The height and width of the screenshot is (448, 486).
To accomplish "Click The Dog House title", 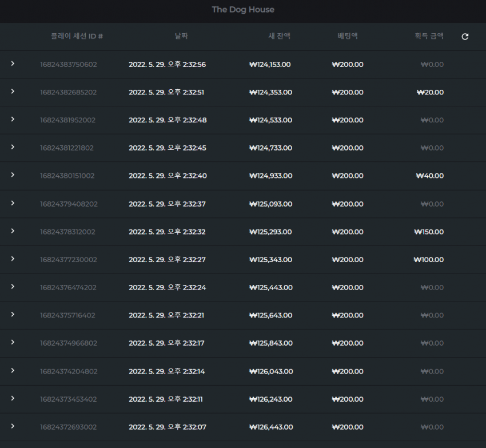I will coord(243,10).
